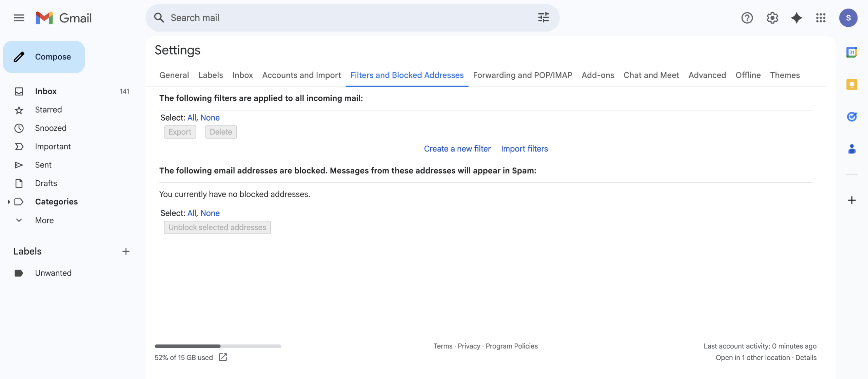Expand the Categories folder arrow
Image resolution: width=868 pixels, height=379 pixels.
pos(9,202)
